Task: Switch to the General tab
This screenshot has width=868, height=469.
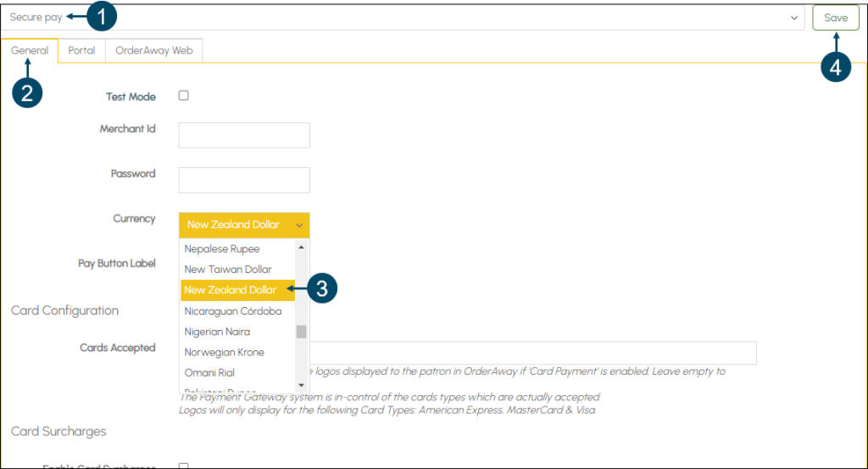Action: coord(30,51)
